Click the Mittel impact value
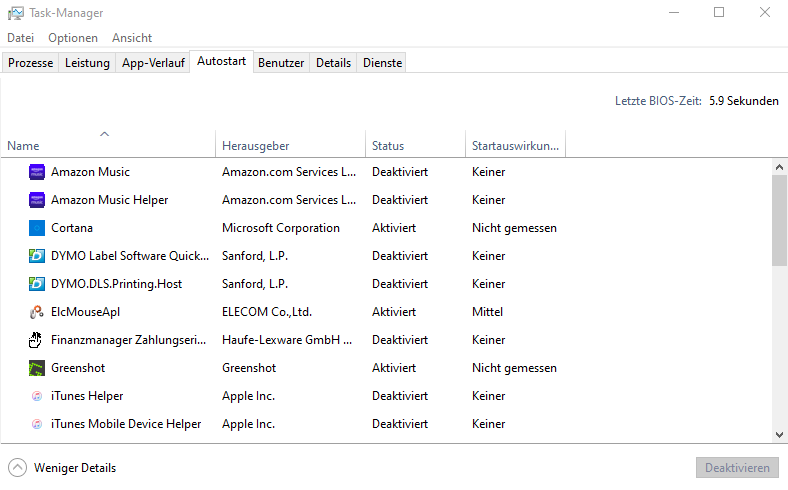Viewport: 788px width, 490px height. (x=487, y=312)
